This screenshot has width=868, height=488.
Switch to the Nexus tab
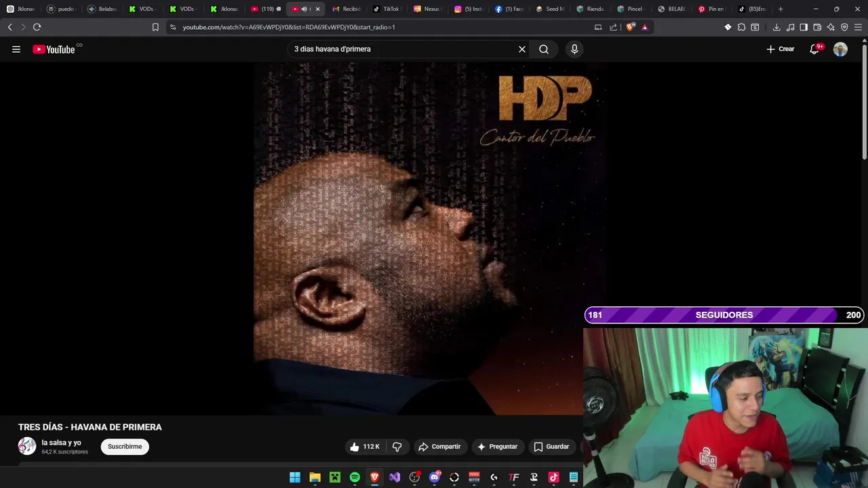tap(428, 9)
